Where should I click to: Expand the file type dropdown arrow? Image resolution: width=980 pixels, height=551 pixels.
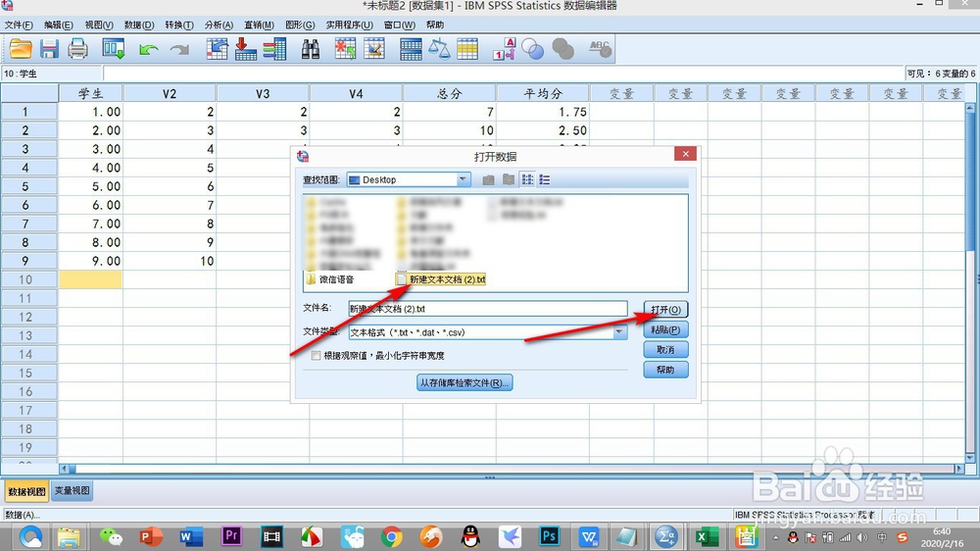pyautogui.click(x=619, y=332)
